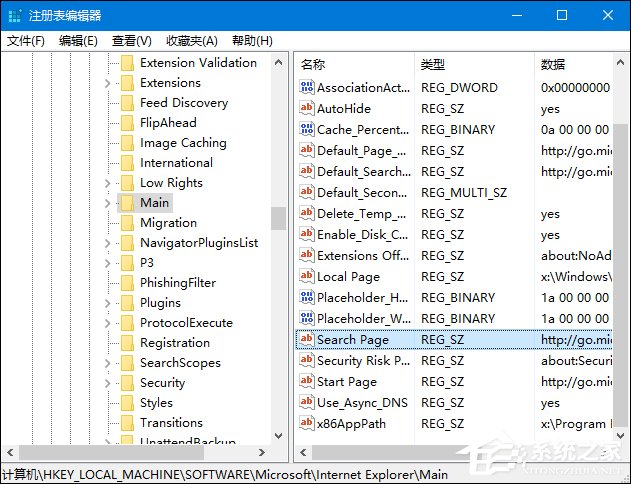Click the tree pane vertical scrollbar thumb
This screenshot has height=484, width=631.
click(x=278, y=218)
